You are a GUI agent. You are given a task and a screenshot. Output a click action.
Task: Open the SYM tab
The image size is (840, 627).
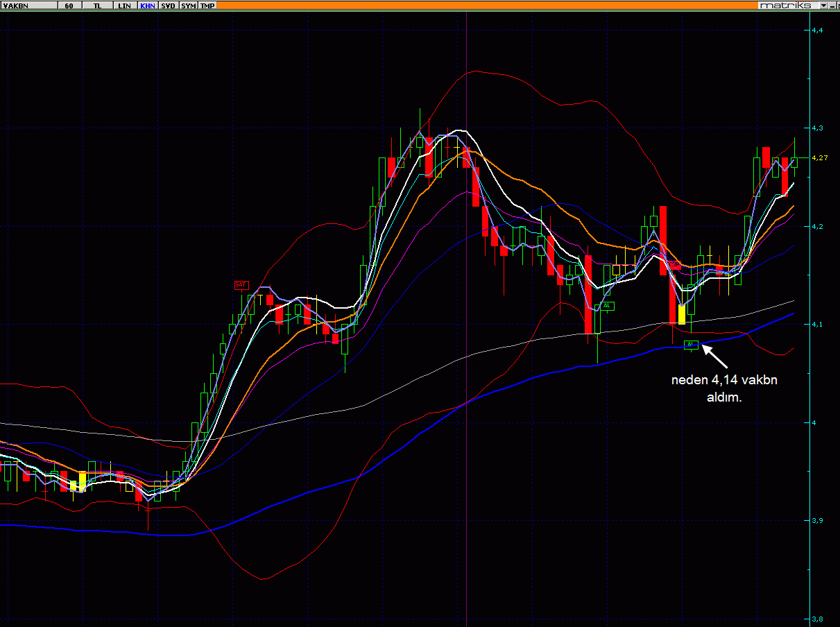[x=189, y=5]
